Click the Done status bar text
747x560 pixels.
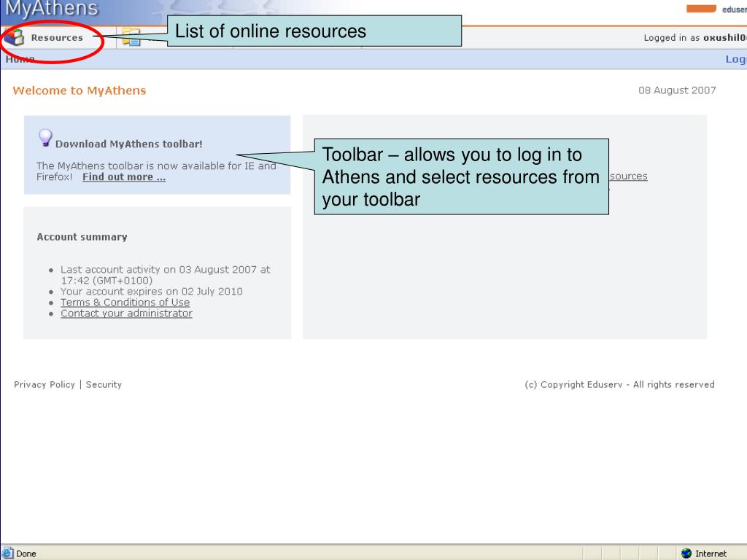[26, 554]
